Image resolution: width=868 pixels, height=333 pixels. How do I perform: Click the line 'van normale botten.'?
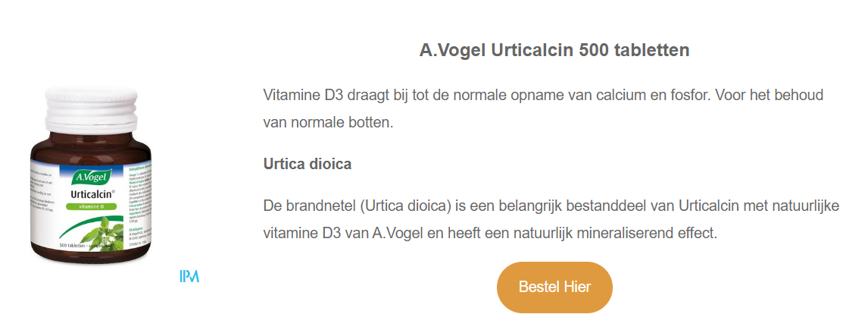click(x=328, y=121)
